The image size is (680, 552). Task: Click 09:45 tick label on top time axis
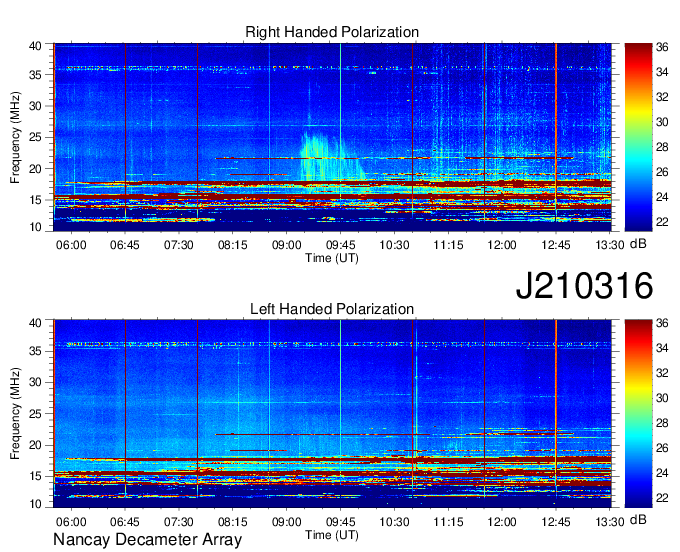340,245
